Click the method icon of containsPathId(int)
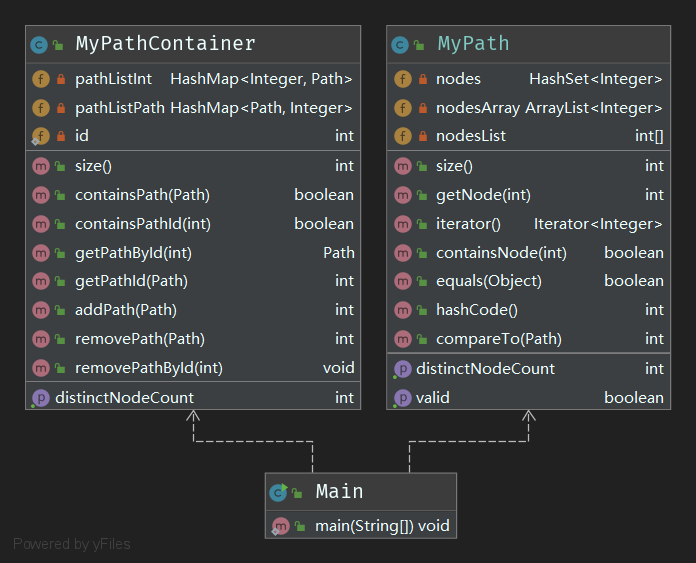The height and width of the screenshot is (563, 696). tap(41, 224)
